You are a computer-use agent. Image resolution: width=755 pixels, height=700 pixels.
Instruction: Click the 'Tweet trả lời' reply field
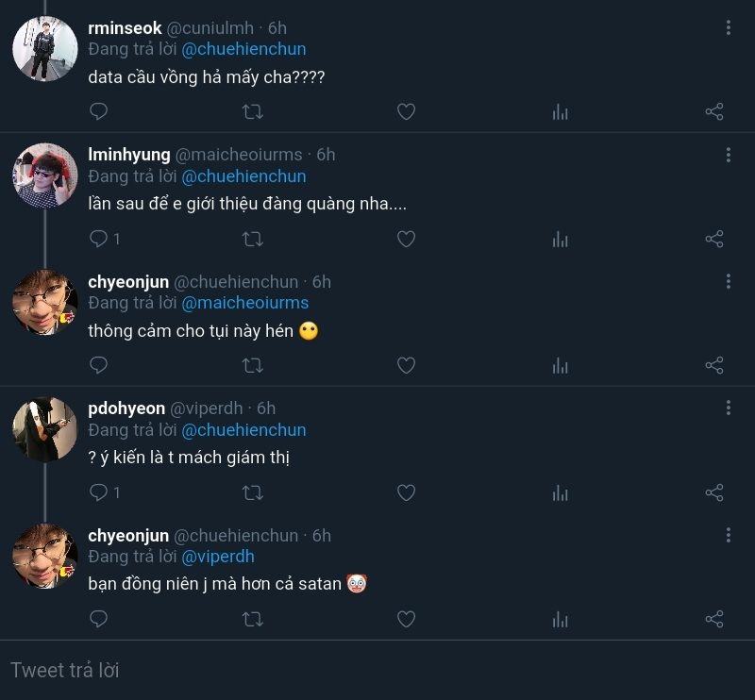coord(377,670)
